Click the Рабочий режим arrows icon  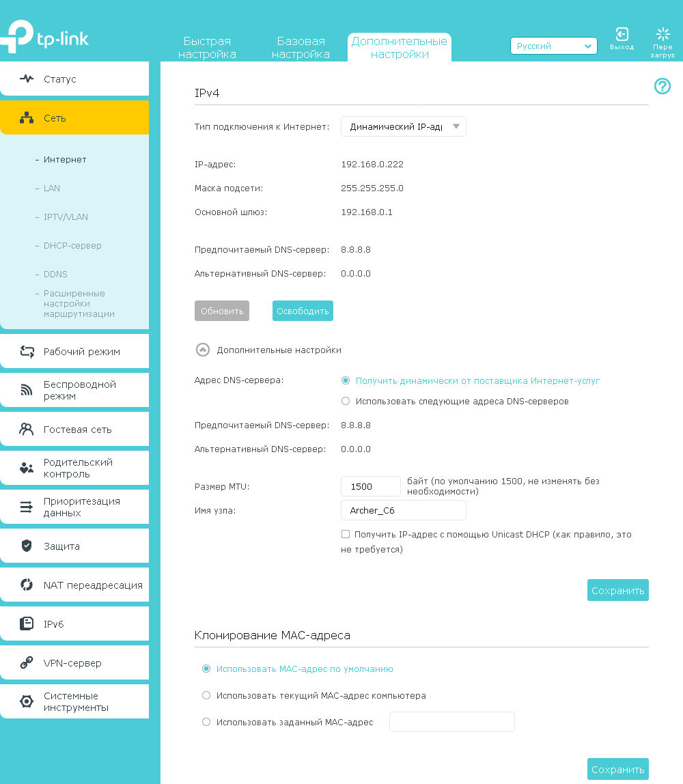tap(27, 352)
